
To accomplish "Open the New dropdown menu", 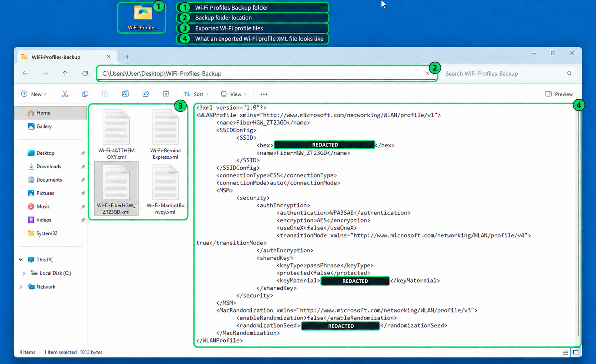I will click(34, 94).
